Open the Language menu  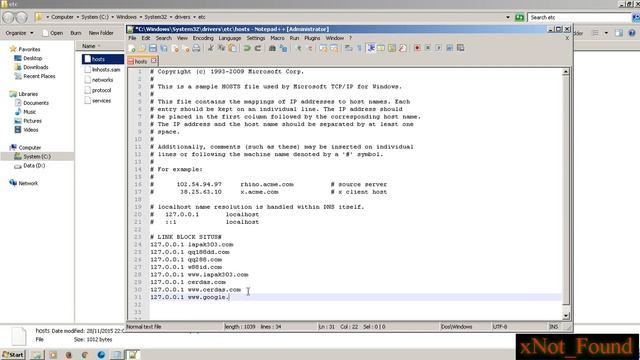[x=230, y=38]
